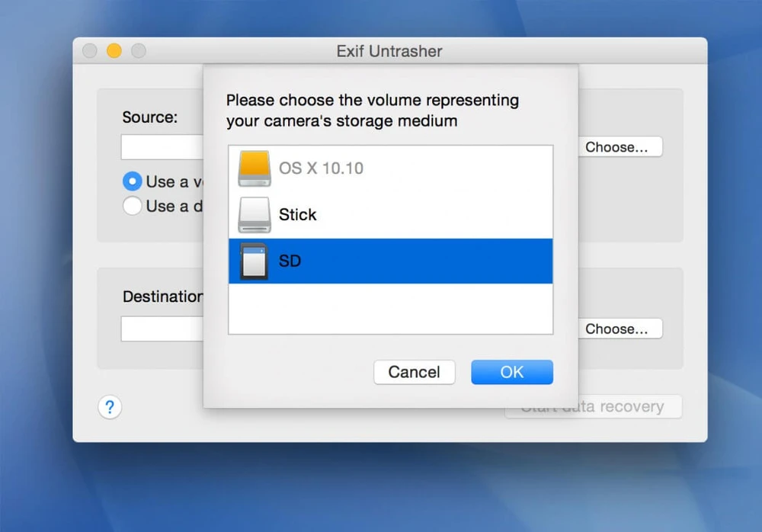
Task: Enable the first "Use a v…" radio option
Action: tap(132, 181)
